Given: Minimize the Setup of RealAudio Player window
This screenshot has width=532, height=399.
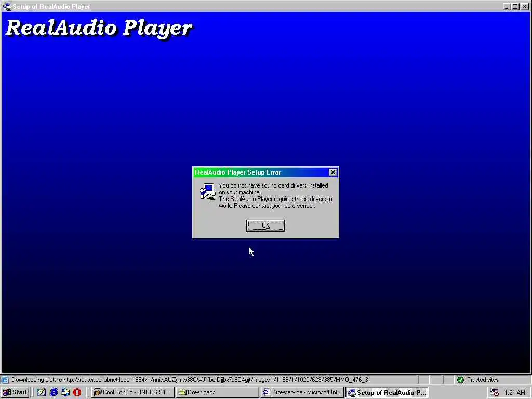Looking at the screenshot, I should [507, 6].
